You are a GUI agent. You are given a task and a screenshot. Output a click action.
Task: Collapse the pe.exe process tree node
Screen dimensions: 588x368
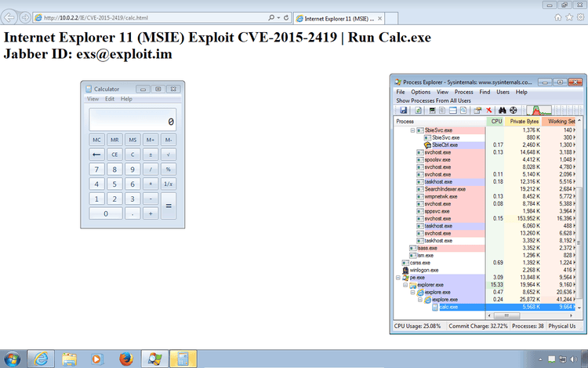(397, 277)
